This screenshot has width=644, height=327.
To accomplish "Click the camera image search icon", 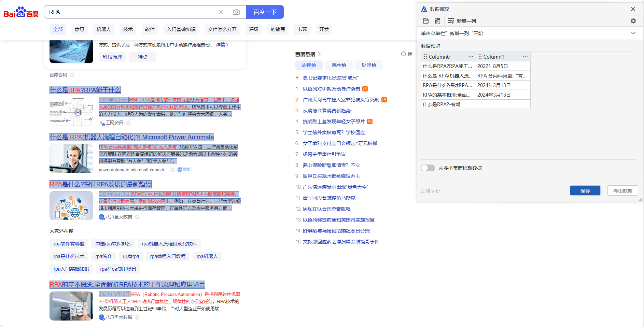I will point(236,12).
